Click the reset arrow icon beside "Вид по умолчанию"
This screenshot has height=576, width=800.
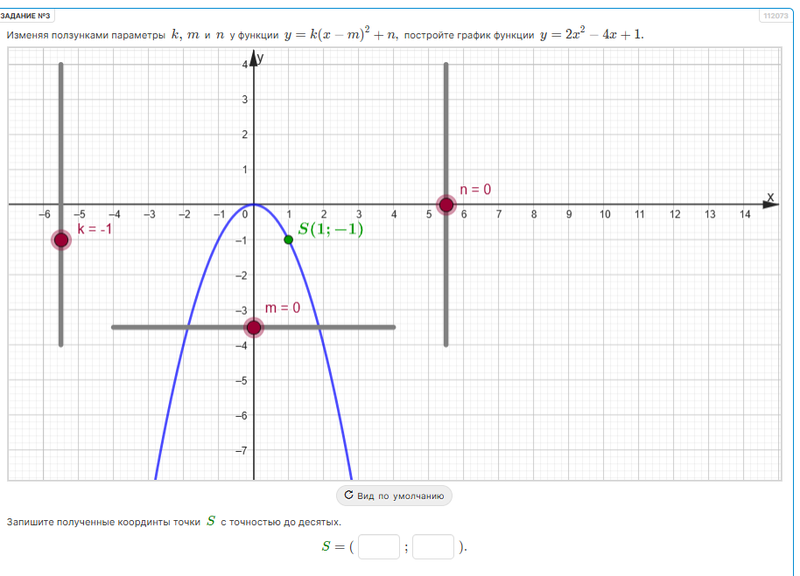pyautogui.click(x=348, y=495)
